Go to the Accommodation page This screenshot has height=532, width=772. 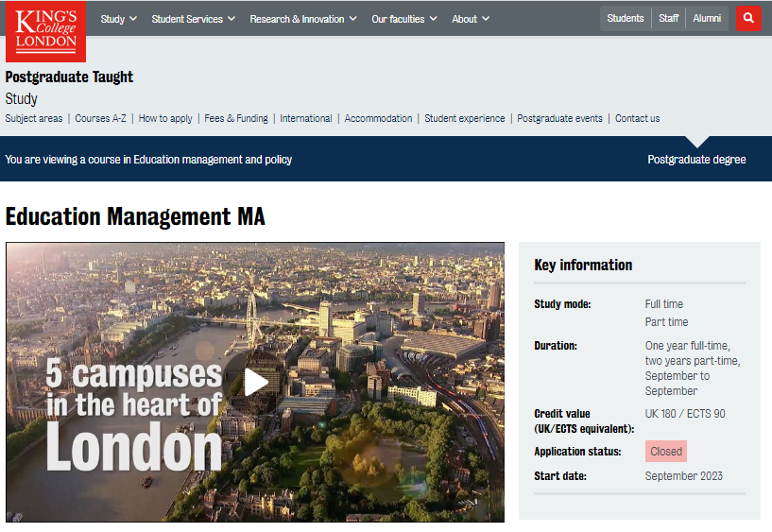click(378, 118)
